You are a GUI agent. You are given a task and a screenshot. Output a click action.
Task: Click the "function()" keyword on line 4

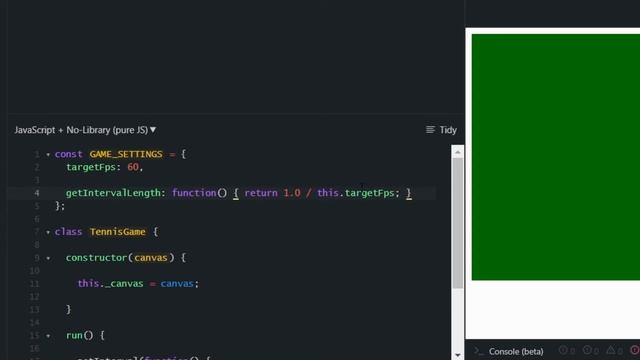199,193
